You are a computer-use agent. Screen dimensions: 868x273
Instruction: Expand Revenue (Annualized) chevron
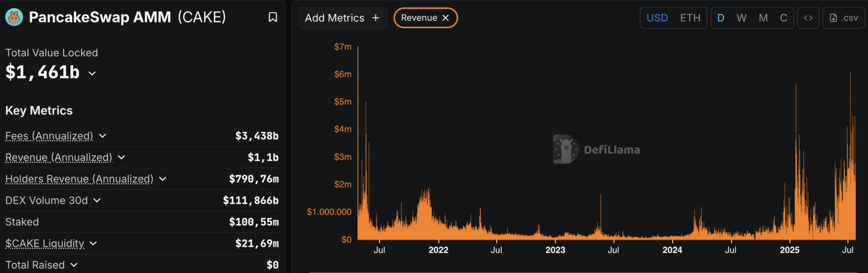[x=122, y=157]
